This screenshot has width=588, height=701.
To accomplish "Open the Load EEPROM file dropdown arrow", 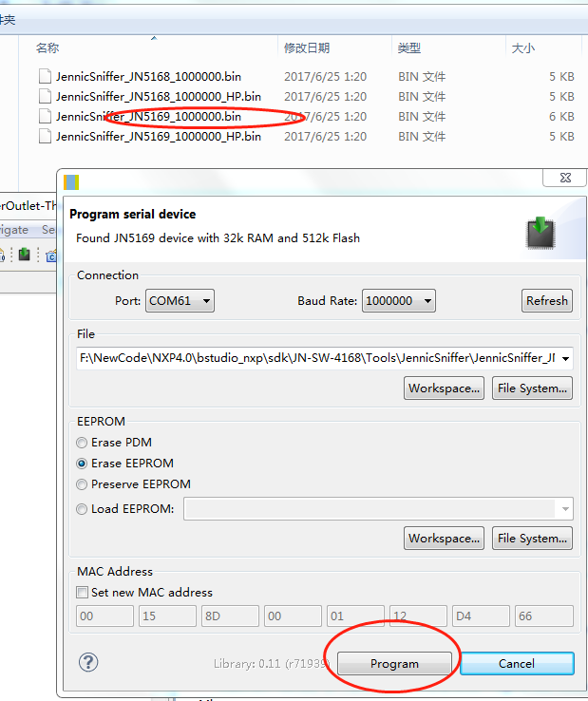I will [x=565, y=509].
